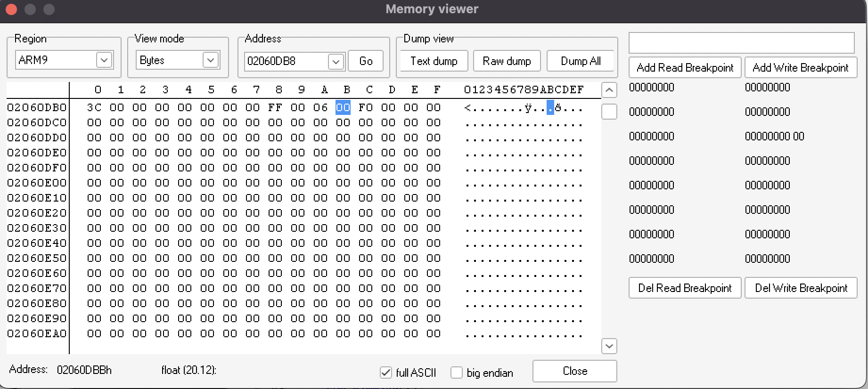This screenshot has height=389, width=868.
Task: Click the scroll up arrow of hex view
Action: [x=609, y=90]
